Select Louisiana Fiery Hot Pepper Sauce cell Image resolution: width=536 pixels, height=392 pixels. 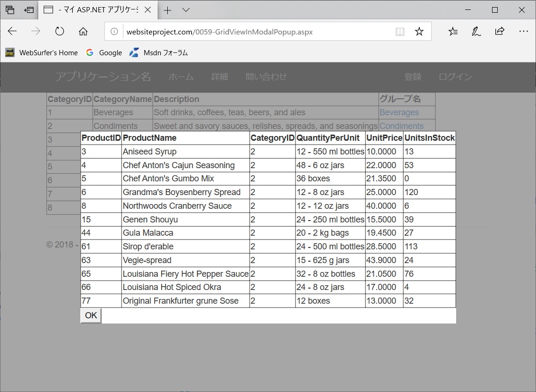186,274
